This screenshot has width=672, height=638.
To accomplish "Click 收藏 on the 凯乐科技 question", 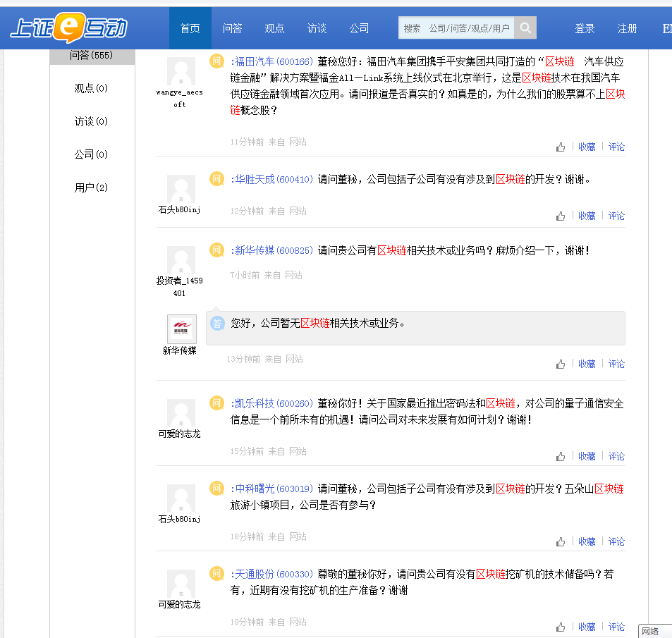I will [587, 456].
